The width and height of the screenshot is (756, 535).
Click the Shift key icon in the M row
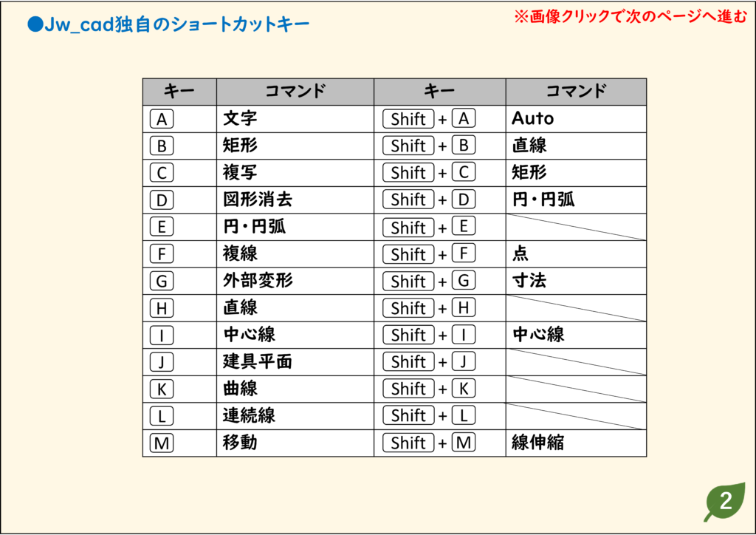click(408, 443)
